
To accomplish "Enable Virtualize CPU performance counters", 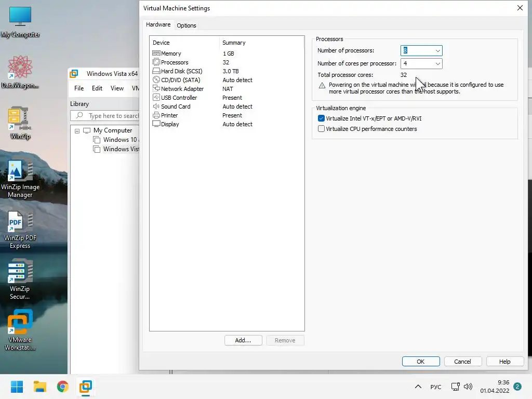I will click(321, 129).
